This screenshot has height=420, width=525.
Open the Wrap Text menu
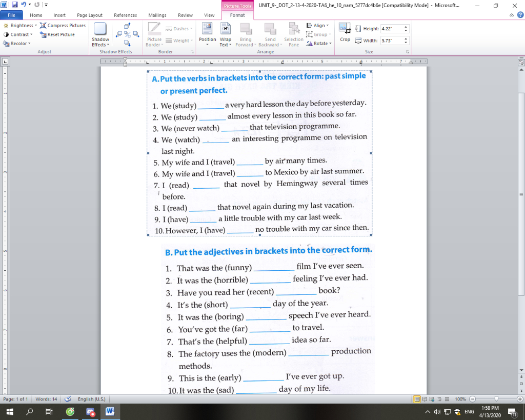point(226,34)
